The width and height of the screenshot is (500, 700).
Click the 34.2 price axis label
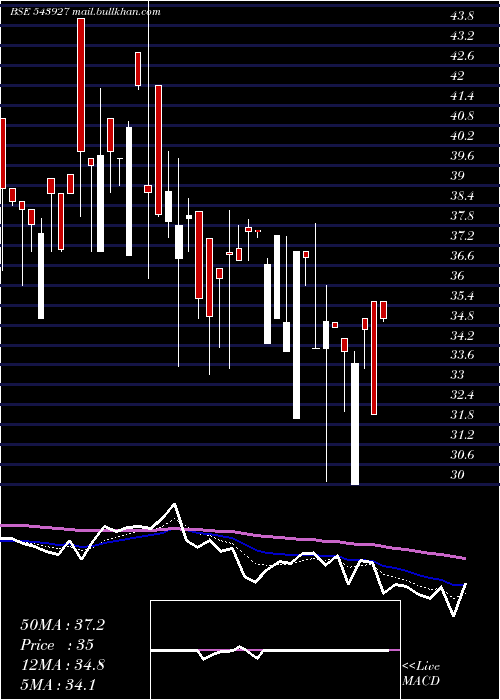click(462, 334)
